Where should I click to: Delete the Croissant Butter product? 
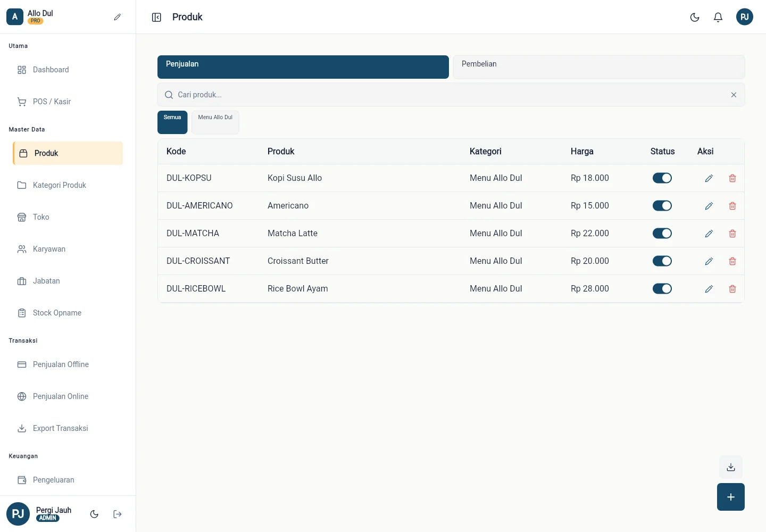732,261
